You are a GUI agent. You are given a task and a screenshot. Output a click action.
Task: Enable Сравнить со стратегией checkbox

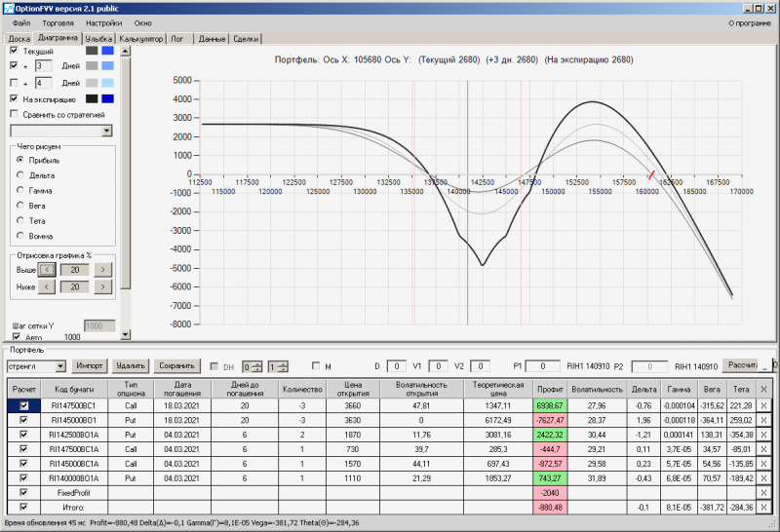pyautogui.click(x=14, y=114)
